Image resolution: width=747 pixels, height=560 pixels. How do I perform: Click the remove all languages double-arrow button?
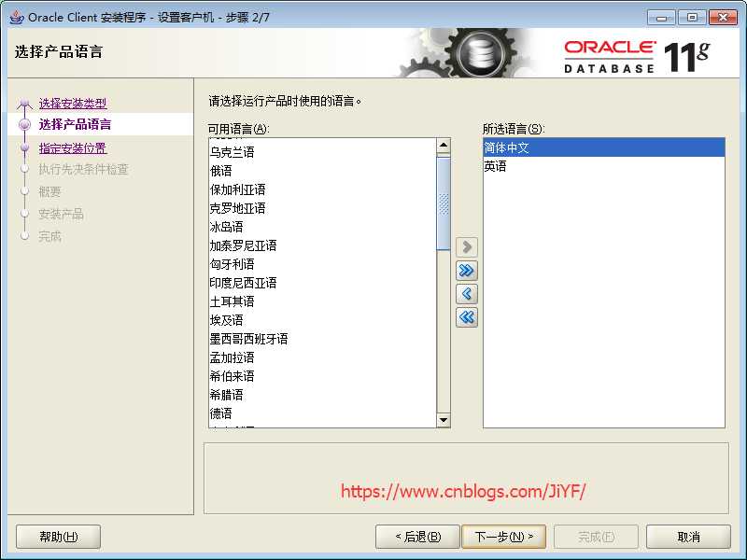pos(467,317)
